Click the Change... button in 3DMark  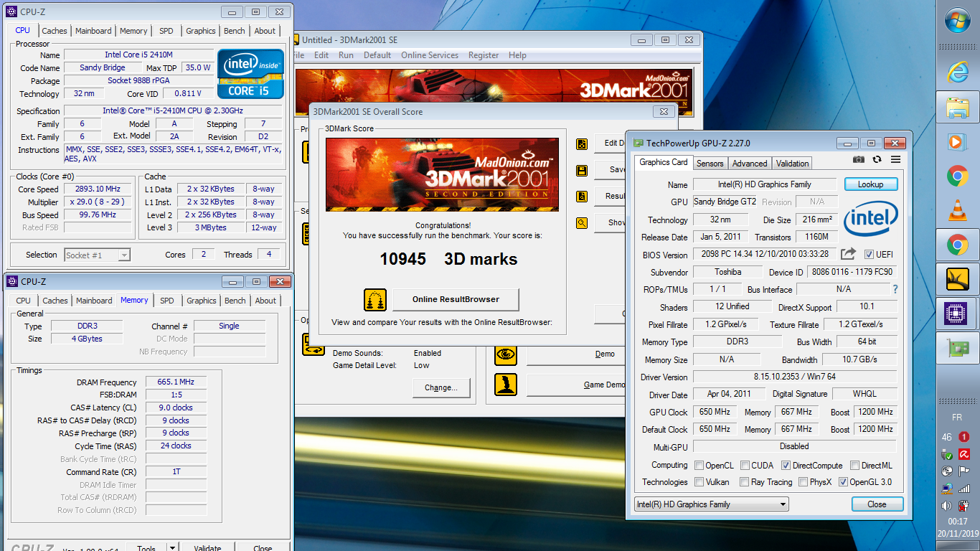(x=440, y=387)
